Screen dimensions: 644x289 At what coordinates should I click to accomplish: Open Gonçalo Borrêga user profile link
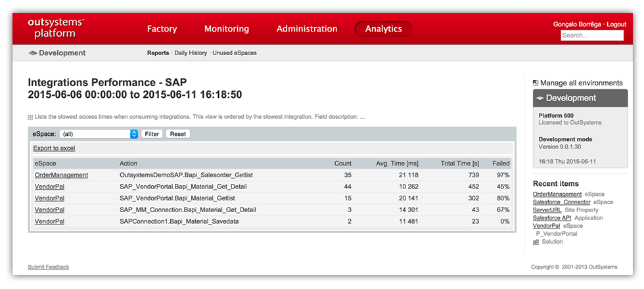coord(577,24)
